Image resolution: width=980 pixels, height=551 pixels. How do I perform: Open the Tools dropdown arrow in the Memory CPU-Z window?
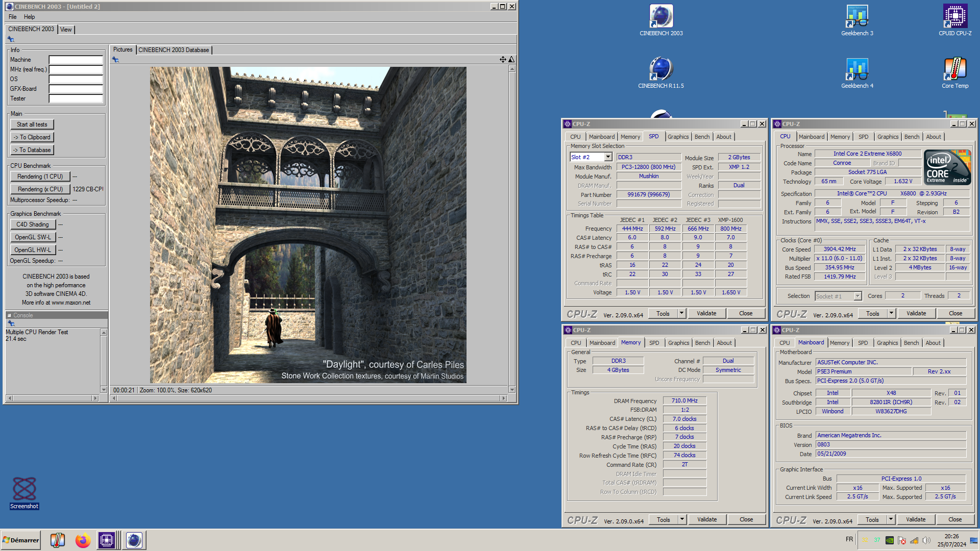click(x=682, y=519)
